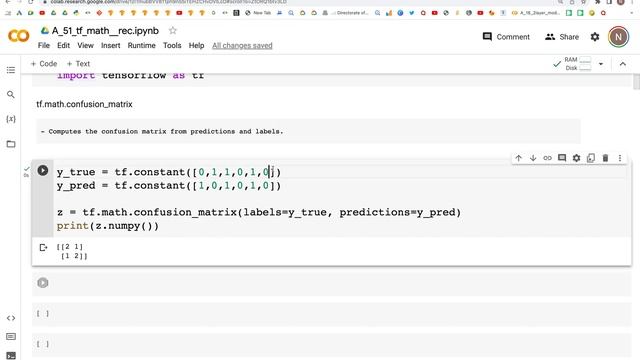Click the All changes saved link
Viewport: 640px width, 360px height.
click(242, 45)
